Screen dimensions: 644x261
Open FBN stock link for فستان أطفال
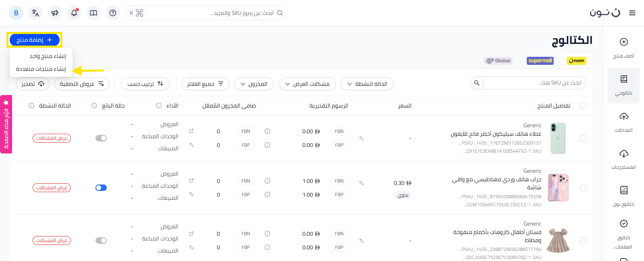pyautogui.click(x=191, y=233)
